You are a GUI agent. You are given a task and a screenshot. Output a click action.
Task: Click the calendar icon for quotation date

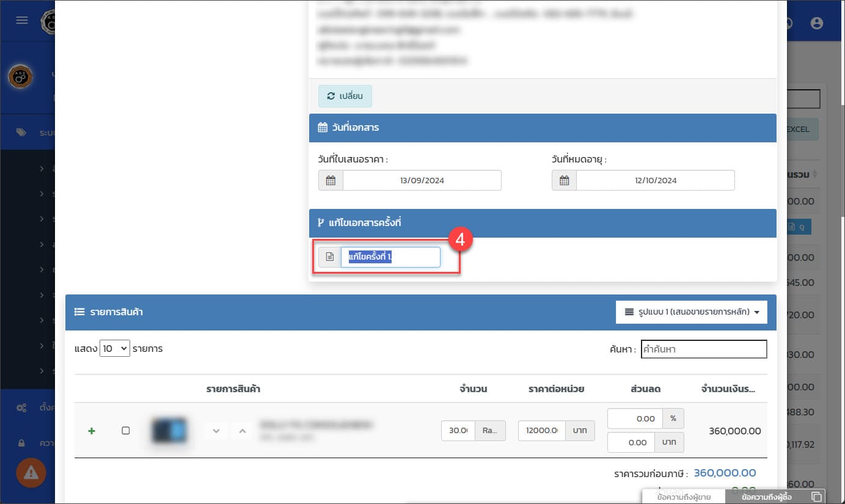point(331,180)
